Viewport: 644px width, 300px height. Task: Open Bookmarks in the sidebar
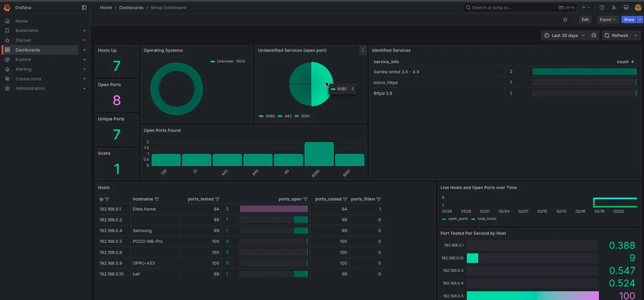coord(27,31)
